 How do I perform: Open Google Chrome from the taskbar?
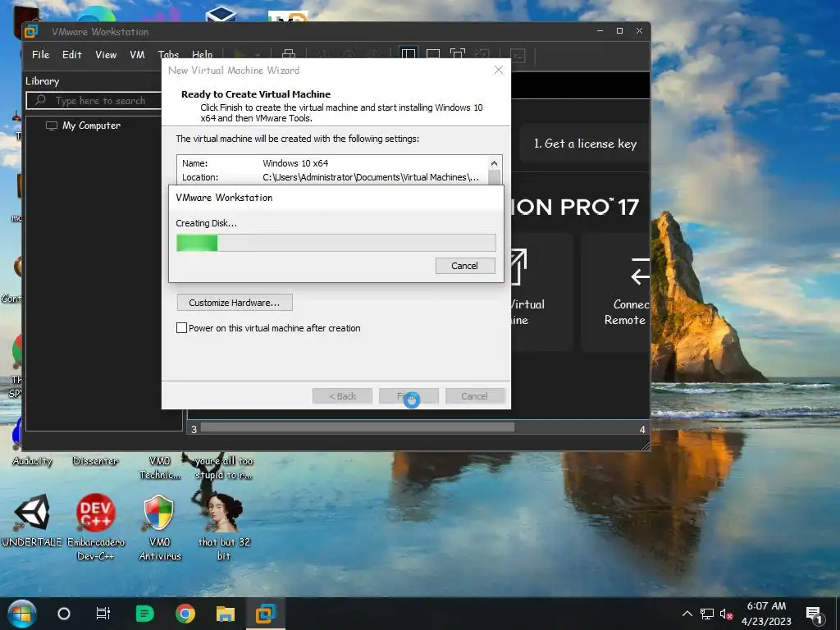coord(185,614)
